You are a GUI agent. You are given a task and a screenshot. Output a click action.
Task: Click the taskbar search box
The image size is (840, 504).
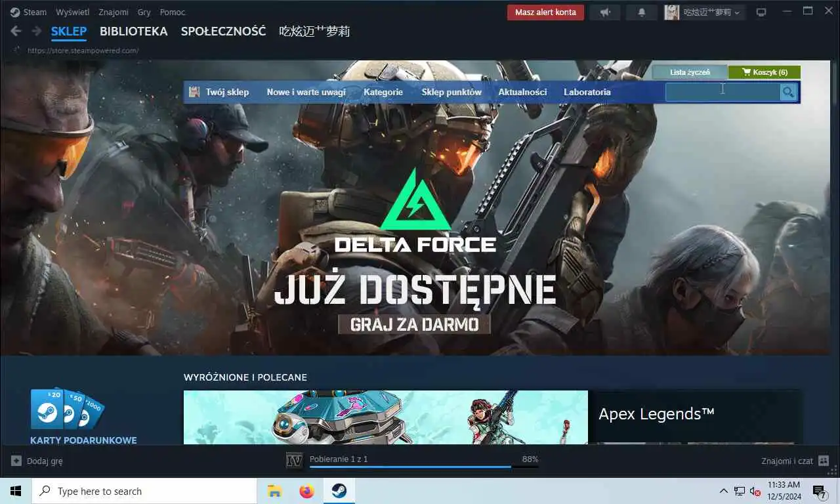click(144, 491)
